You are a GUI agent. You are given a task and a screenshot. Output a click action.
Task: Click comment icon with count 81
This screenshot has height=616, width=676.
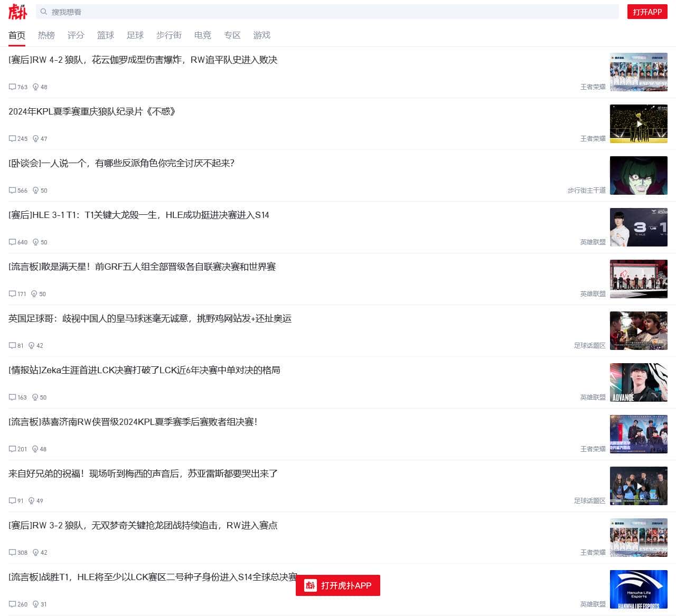pos(12,346)
